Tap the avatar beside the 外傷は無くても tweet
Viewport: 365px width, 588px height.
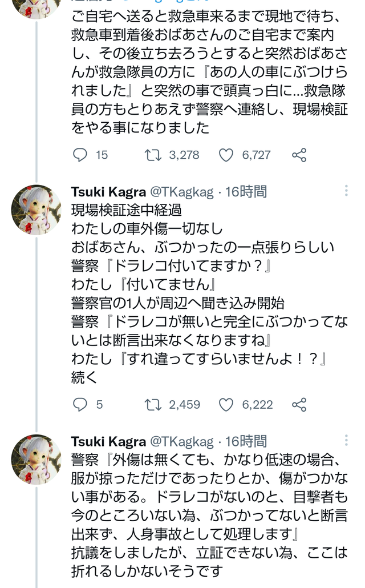coord(36,460)
